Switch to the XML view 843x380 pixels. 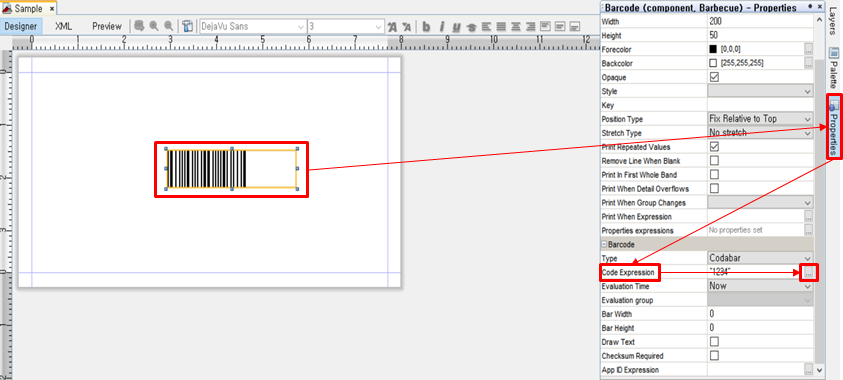63,26
